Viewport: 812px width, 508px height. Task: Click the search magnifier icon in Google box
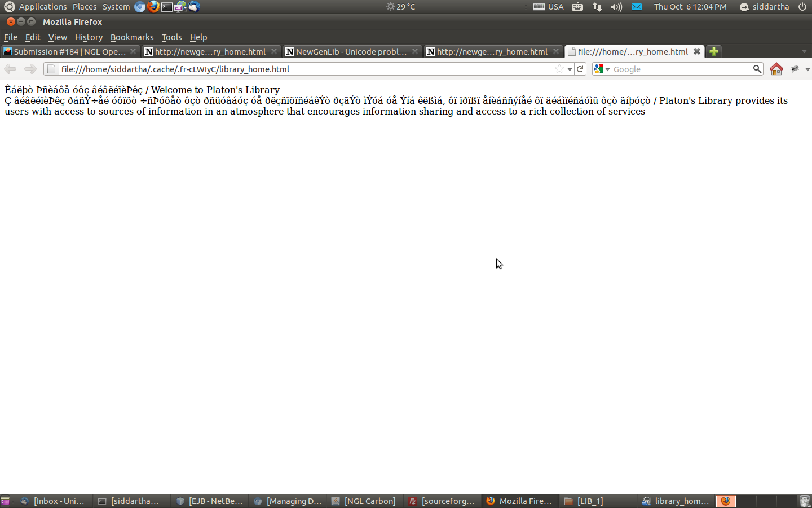point(757,69)
